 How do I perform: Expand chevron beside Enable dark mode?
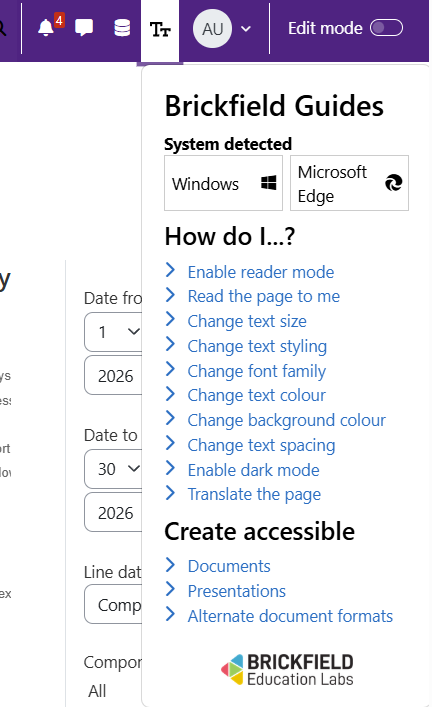click(x=170, y=468)
